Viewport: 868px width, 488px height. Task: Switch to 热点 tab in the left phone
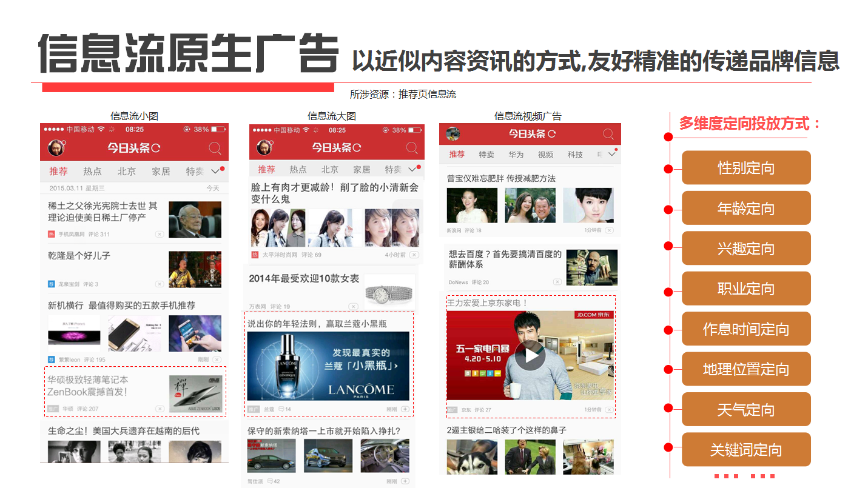(92, 172)
